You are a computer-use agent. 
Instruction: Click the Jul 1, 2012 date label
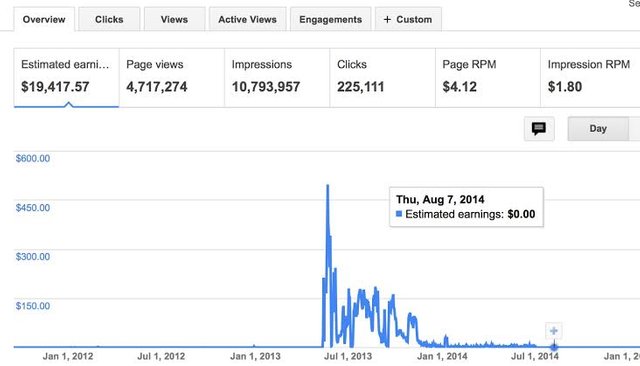click(x=161, y=356)
